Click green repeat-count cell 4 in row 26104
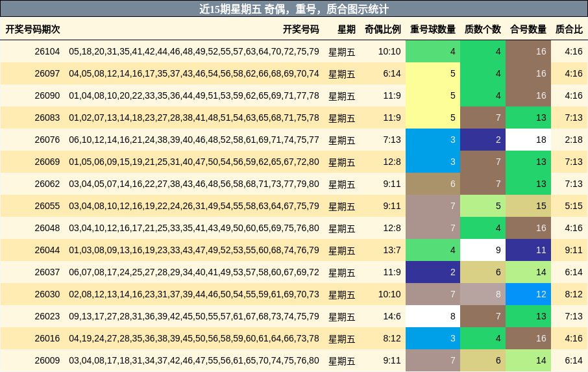This screenshot has width=588, height=372. (x=433, y=51)
